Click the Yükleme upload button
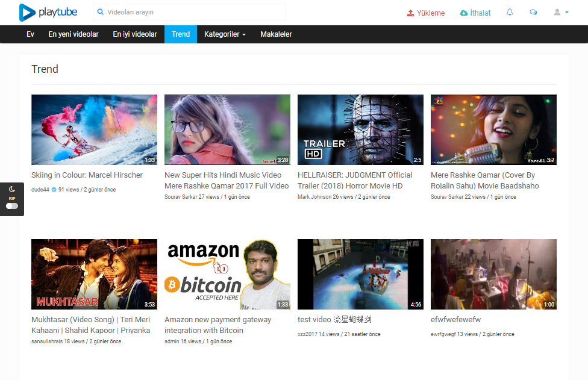 click(426, 13)
